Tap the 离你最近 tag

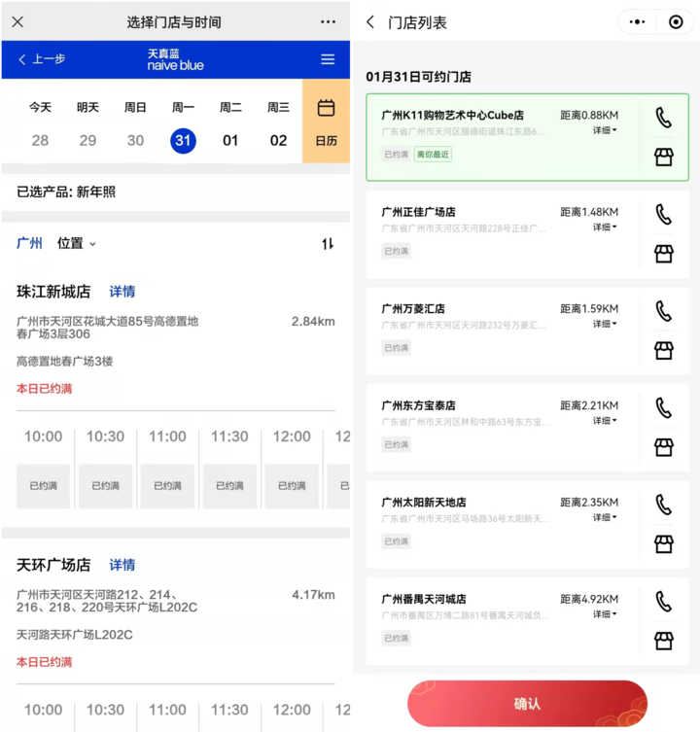coord(433,155)
